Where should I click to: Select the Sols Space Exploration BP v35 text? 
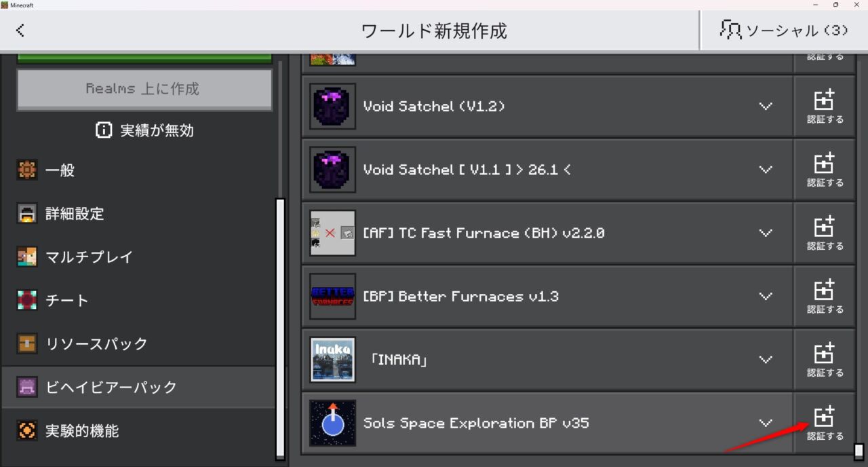pos(476,423)
